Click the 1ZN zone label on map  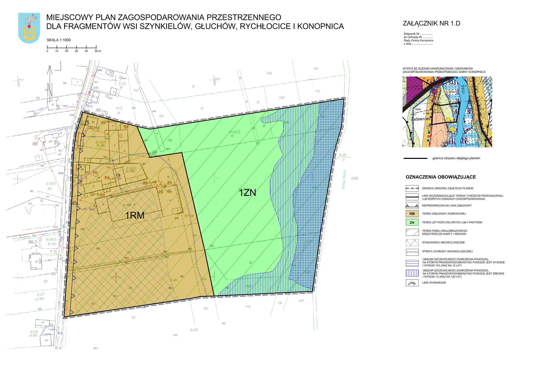[x=247, y=192]
